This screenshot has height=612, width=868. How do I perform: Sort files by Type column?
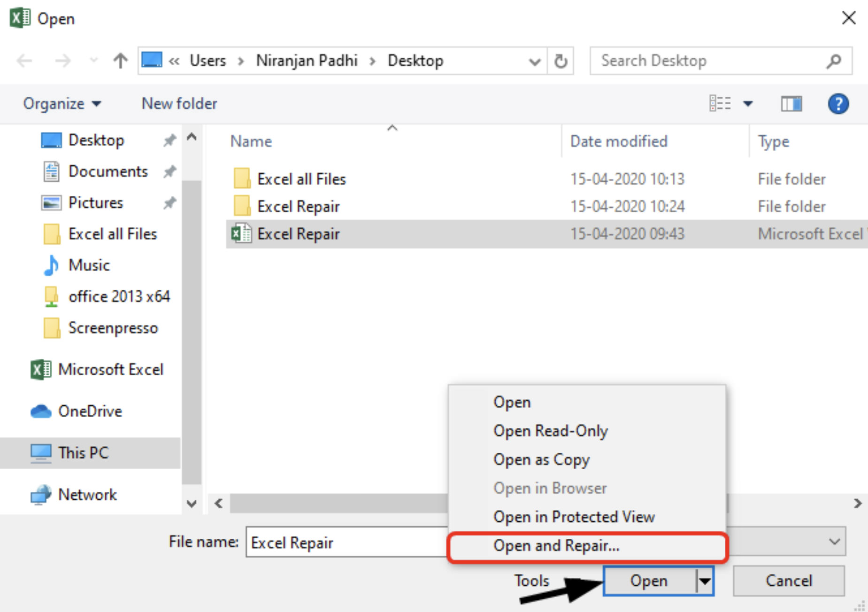click(774, 141)
